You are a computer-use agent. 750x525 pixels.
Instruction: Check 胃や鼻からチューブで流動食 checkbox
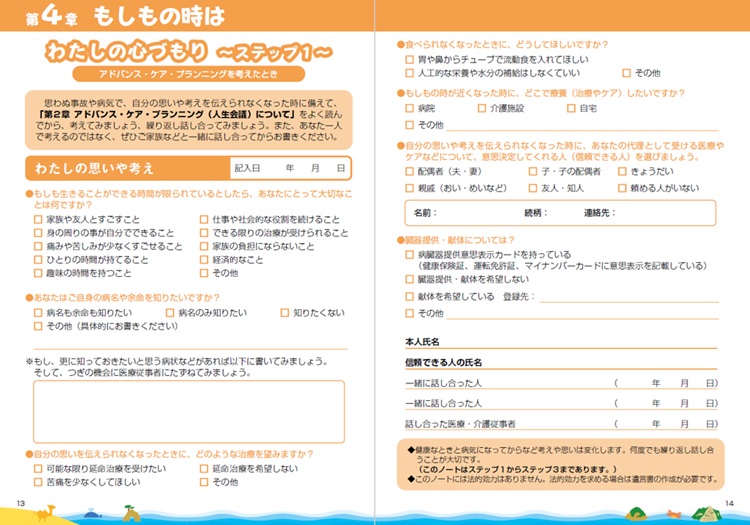(x=409, y=59)
